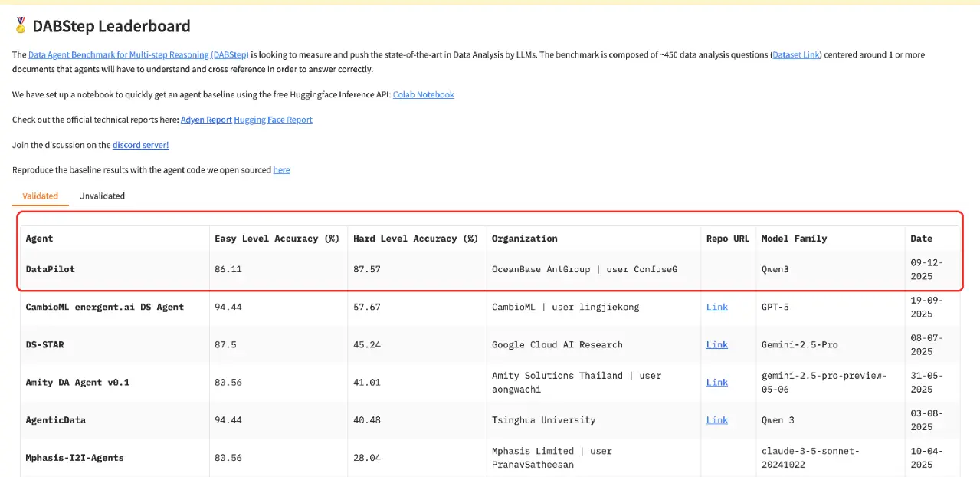
Task: Visit the Amity DA Agent repo Link
Action: pyautogui.click(x=716, y=382)
